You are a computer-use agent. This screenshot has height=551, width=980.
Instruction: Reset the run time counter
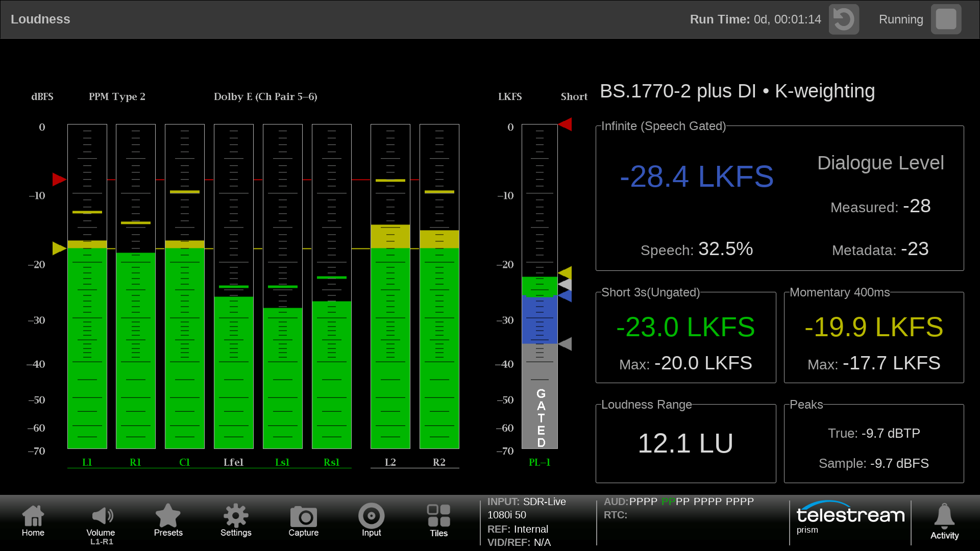coord(844,19)
